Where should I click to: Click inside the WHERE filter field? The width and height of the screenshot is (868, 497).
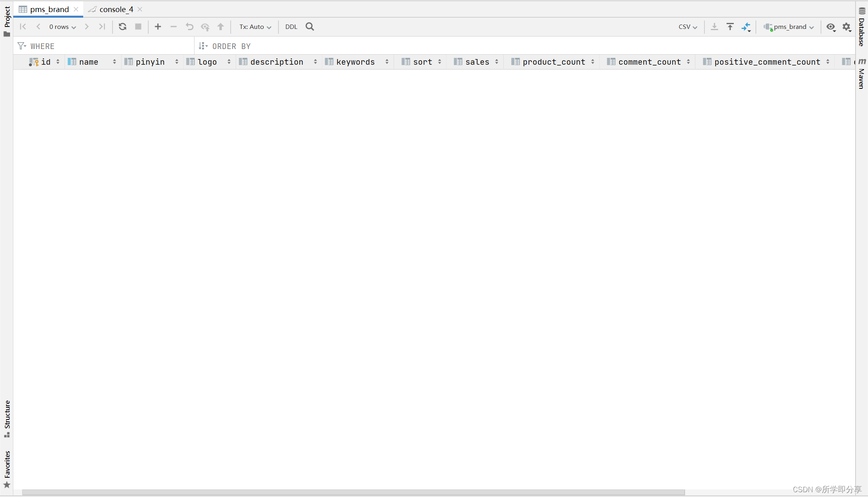click(x=100, y=46)
